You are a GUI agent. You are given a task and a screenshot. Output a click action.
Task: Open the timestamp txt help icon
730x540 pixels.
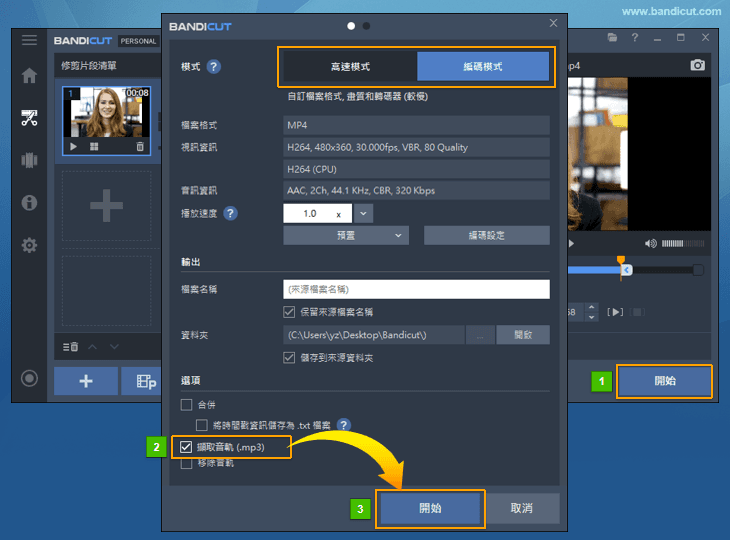click(344, 425)
